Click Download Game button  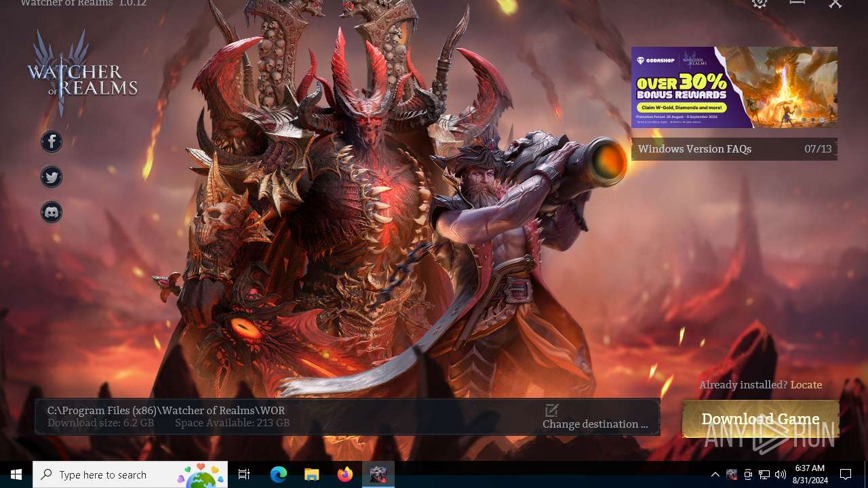coord(761,419)
